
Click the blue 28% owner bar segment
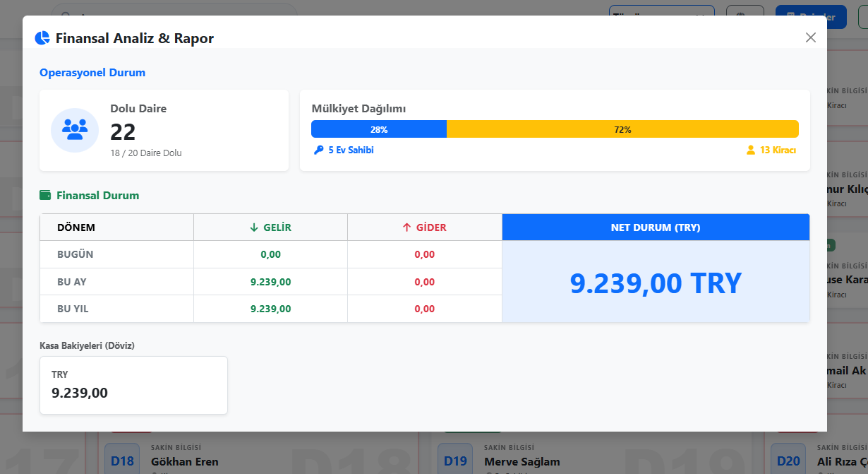[x=379, y=129]
